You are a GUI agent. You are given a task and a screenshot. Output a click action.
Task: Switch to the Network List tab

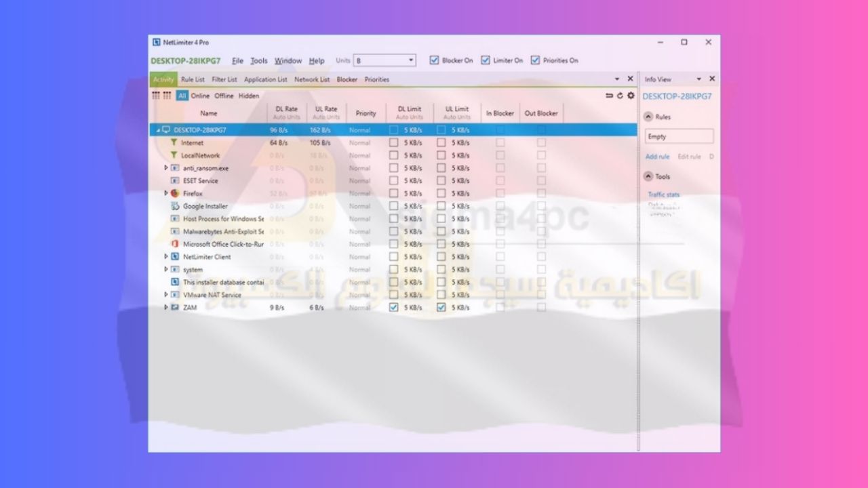pos(312,79)
